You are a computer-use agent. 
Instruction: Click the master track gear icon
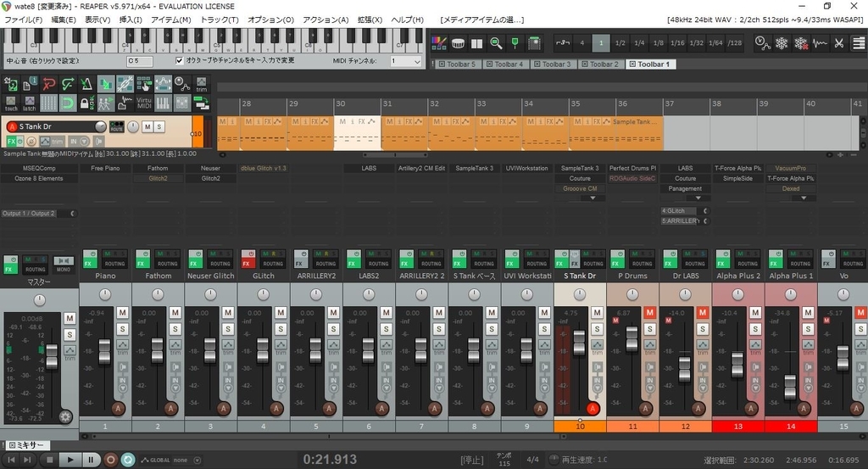[x=65, y=417]
